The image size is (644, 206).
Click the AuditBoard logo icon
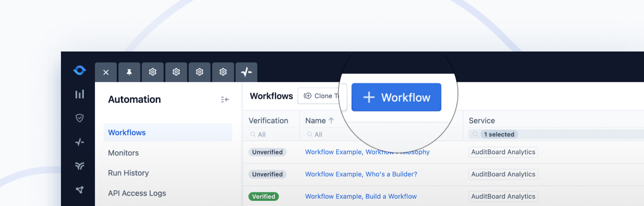pos(79,70)
